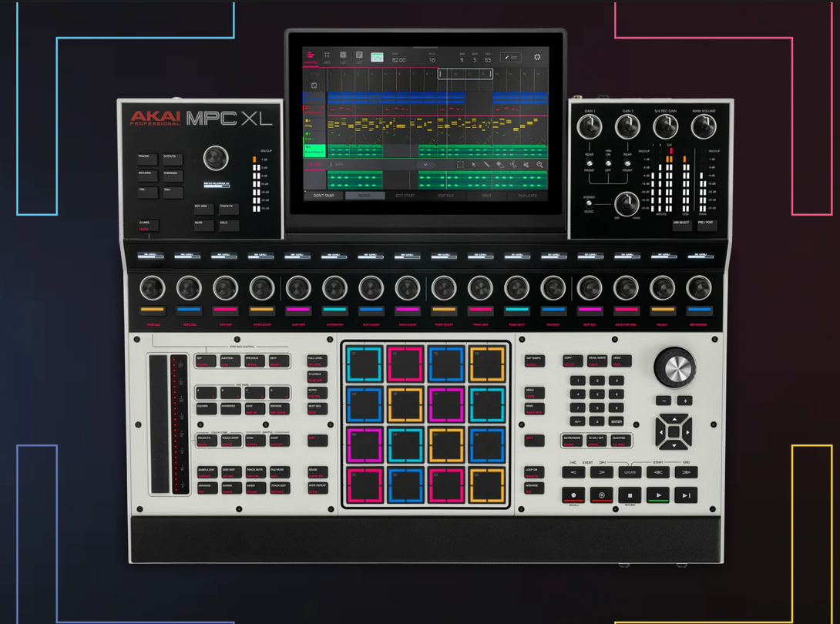The image size is (840, 624).
Task: Select the magnifier zoom tool on touchscreen
Action: pyautogui.click(x=539, y=164)
